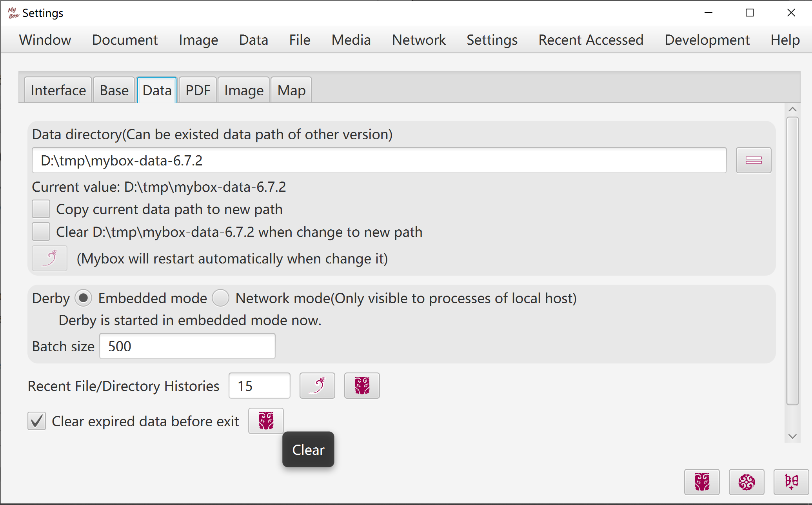
Task: Click the OK icon beside Recent Histories field
Action: click(317, 386)
